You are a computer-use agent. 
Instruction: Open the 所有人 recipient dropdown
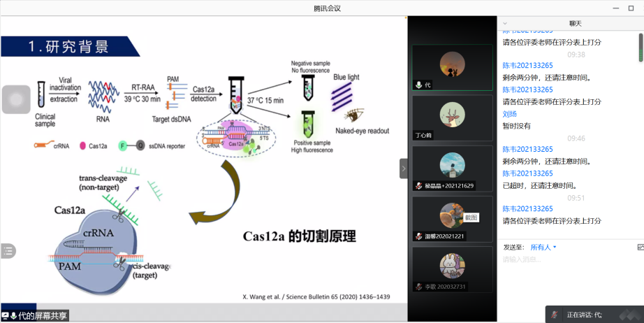pos(543,247)
